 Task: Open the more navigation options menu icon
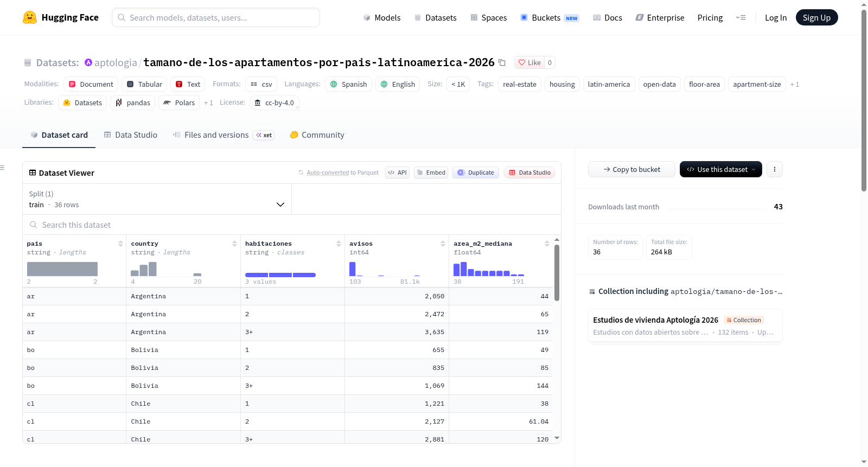[741, 18]
